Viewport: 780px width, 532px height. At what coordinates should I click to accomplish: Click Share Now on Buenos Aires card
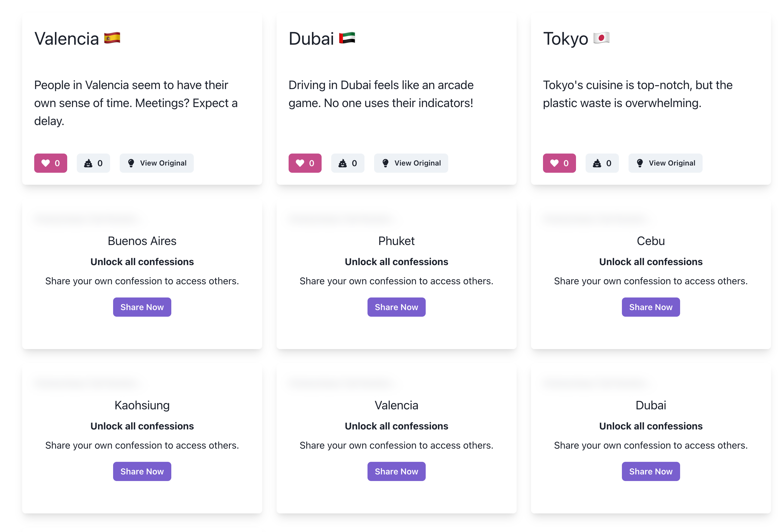click(x=142, y=307)
